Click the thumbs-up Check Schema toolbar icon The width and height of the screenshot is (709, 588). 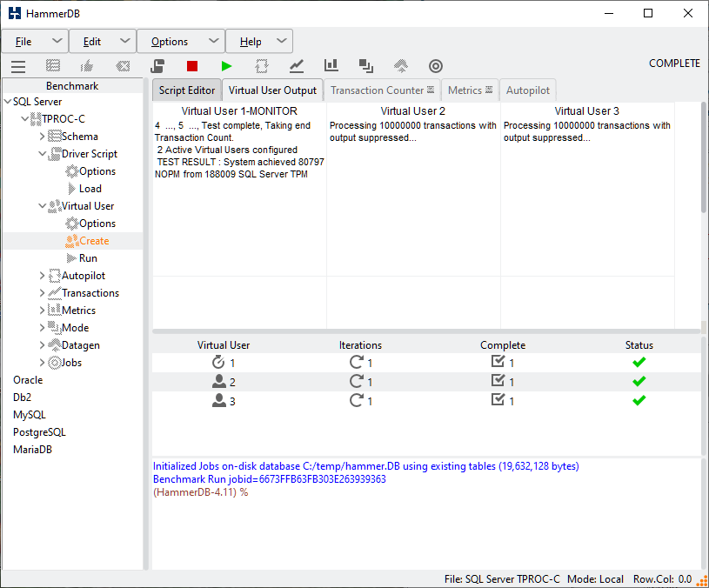click(87, 66)
